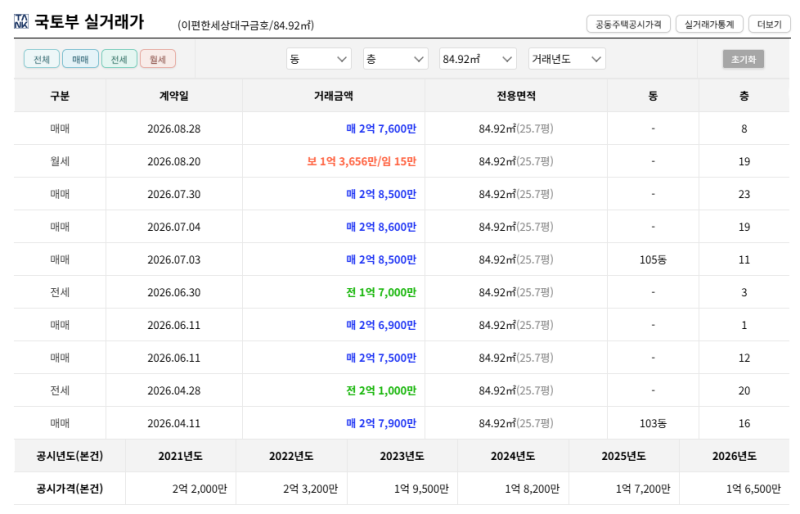
Task: Click floor value 23
Action: coord(744,194)
